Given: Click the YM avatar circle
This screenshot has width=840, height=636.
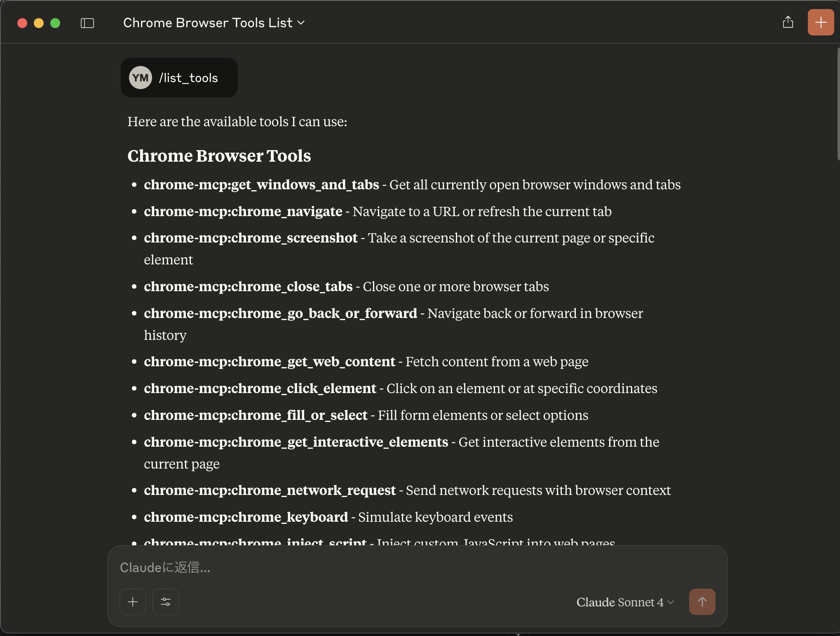Looking at the screenshot, I should [140, 77].
